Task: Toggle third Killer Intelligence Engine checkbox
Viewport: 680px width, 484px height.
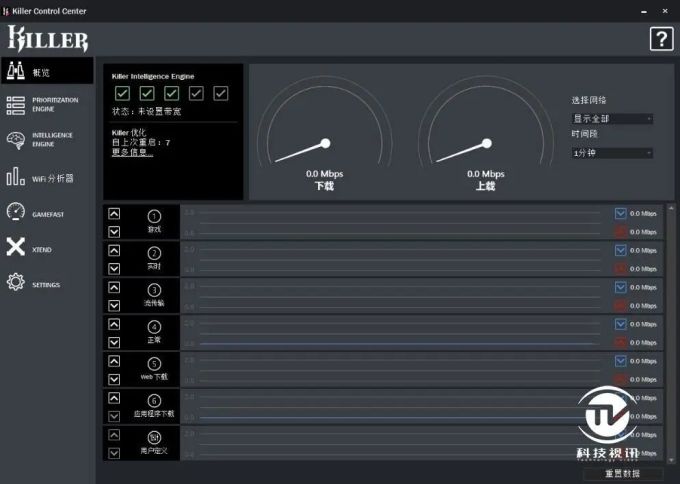Action: point(172,93)
